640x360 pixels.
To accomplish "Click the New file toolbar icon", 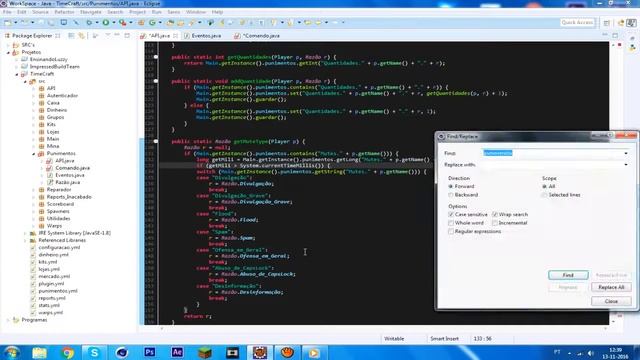I will click(8, 22).
